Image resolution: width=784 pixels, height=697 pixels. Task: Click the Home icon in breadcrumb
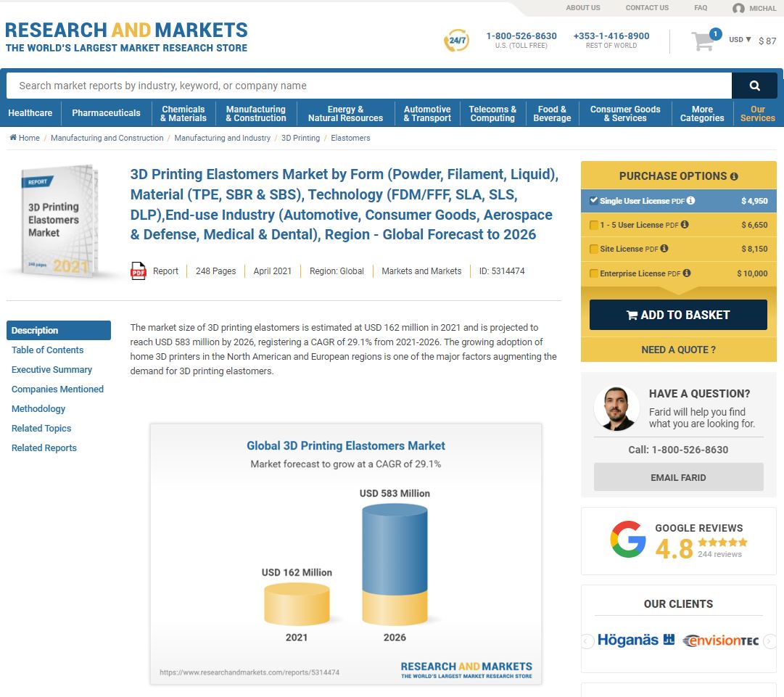click(x=13, y=138)
